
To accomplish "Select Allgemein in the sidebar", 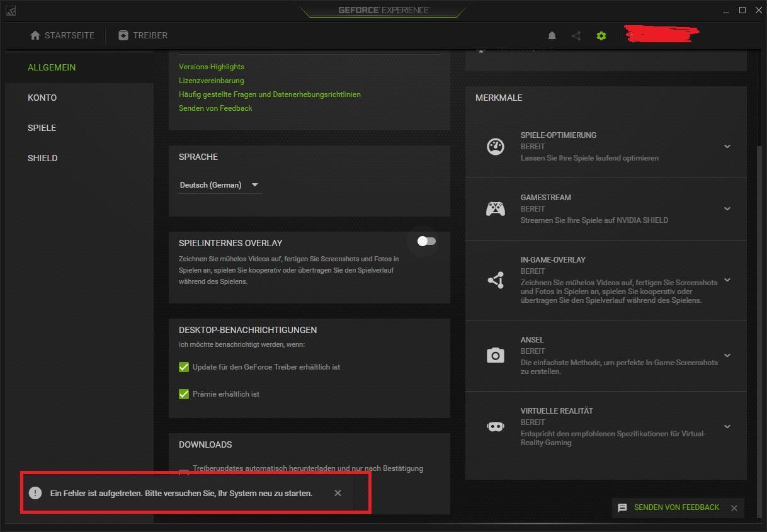I will pos(52,67).
